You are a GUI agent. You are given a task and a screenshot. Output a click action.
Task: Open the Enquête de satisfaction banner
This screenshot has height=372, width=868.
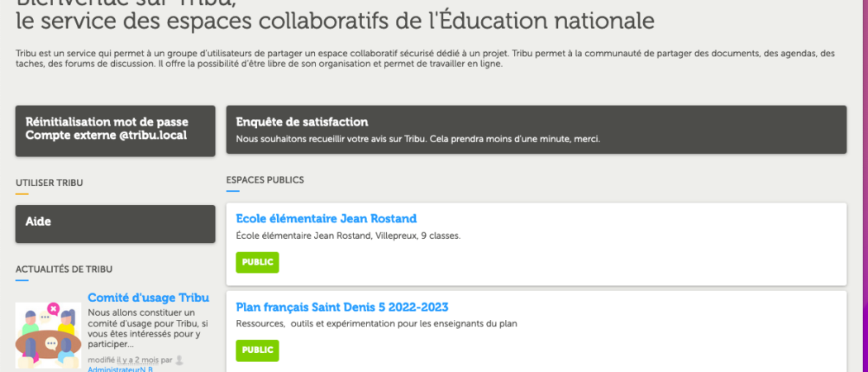537,130
